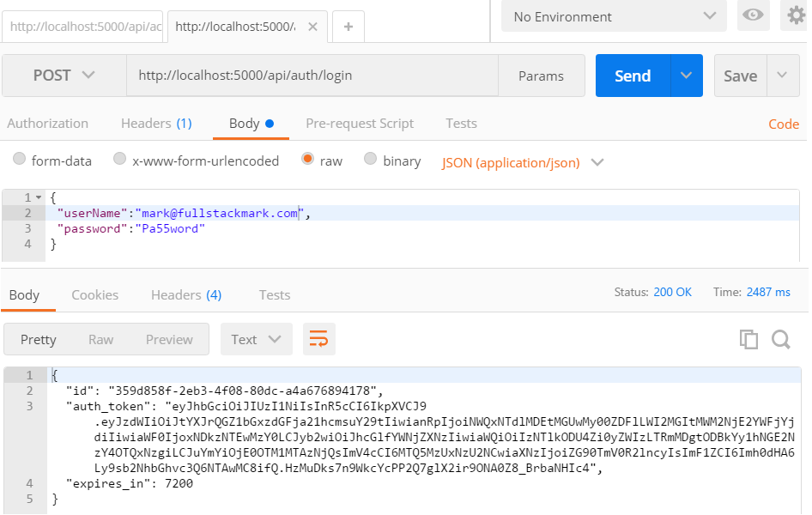Open the Code snippet link
The image size is (812, 515).
pyautogui.click(x=784, y=124)
